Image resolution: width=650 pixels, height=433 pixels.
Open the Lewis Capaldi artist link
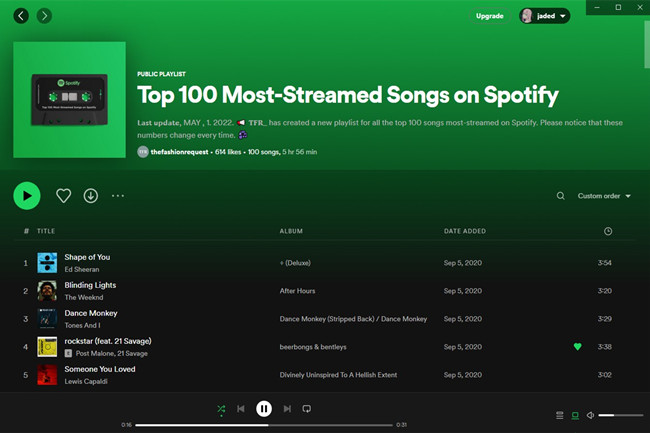pyautogui.click(x=86, y=381)
